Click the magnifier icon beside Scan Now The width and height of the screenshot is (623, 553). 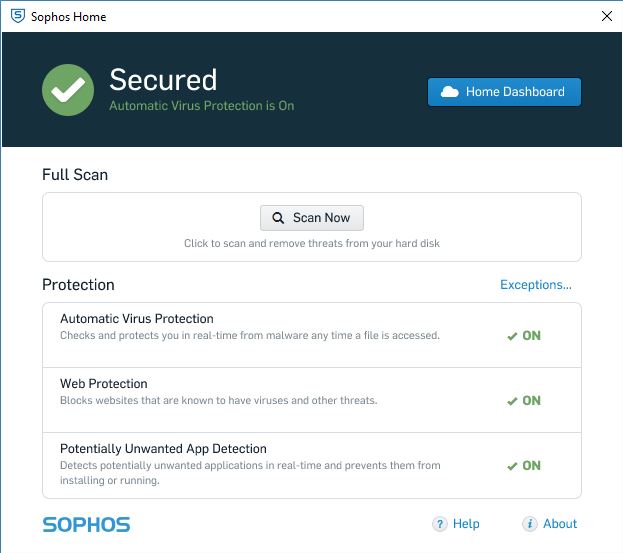click(278, 218)
